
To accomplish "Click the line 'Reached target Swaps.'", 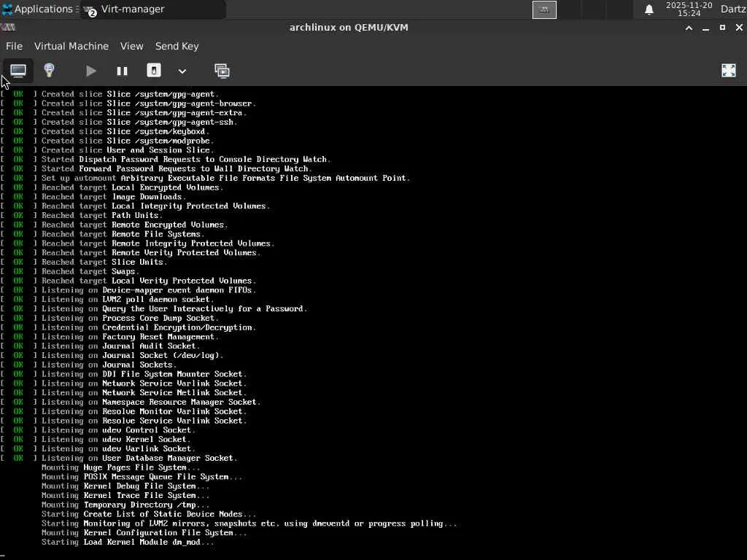I will point(90,271).
